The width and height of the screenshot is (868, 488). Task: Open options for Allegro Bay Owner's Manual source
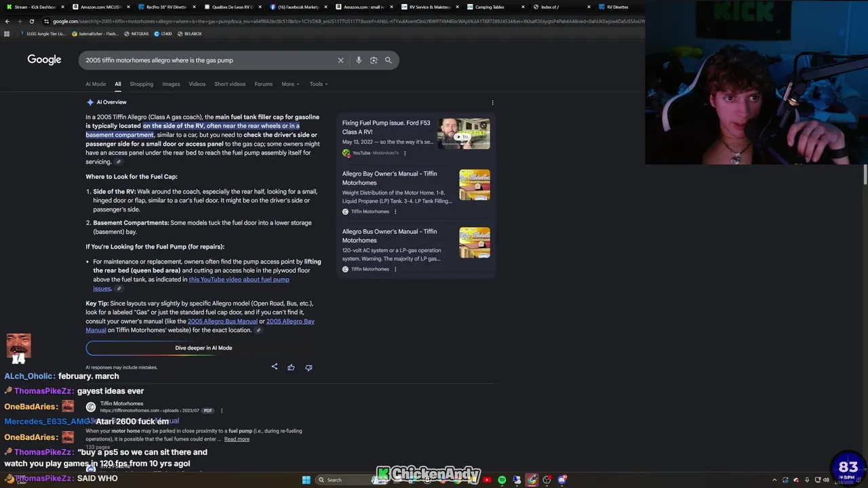[x=395, y=211]
